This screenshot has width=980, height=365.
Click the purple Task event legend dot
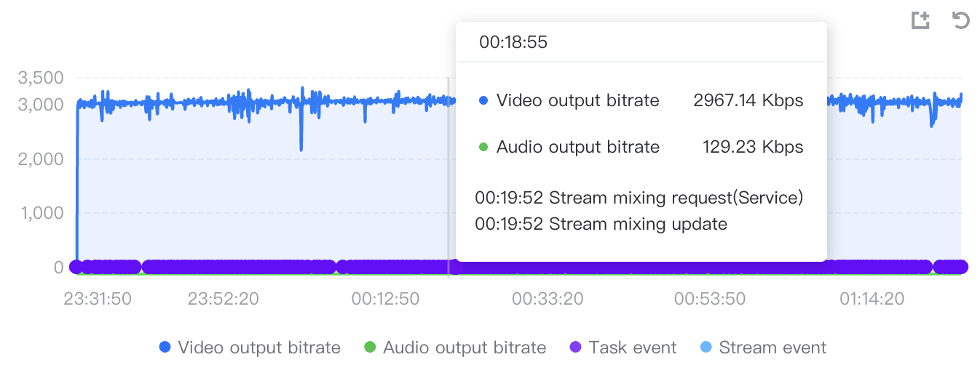[x=576, y=348]
